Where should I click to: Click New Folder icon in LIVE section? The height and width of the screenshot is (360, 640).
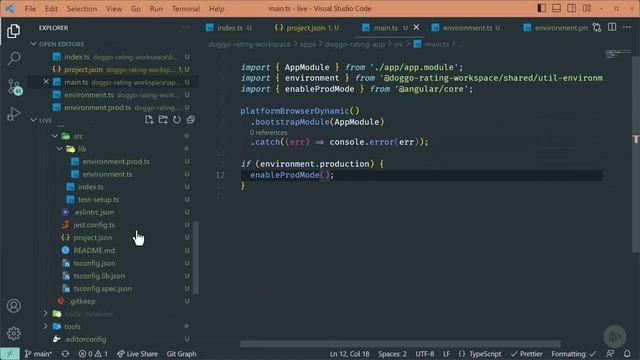point(163,120)
